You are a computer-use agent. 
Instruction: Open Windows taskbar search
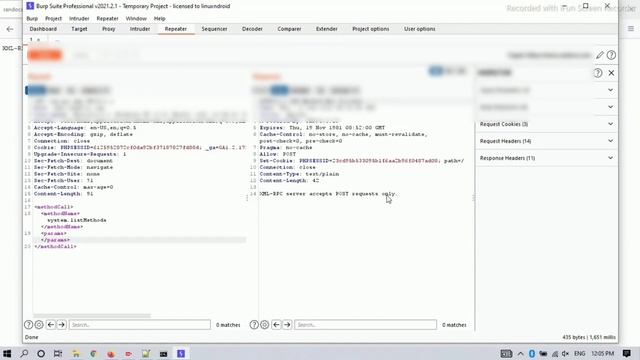[24, 353]
